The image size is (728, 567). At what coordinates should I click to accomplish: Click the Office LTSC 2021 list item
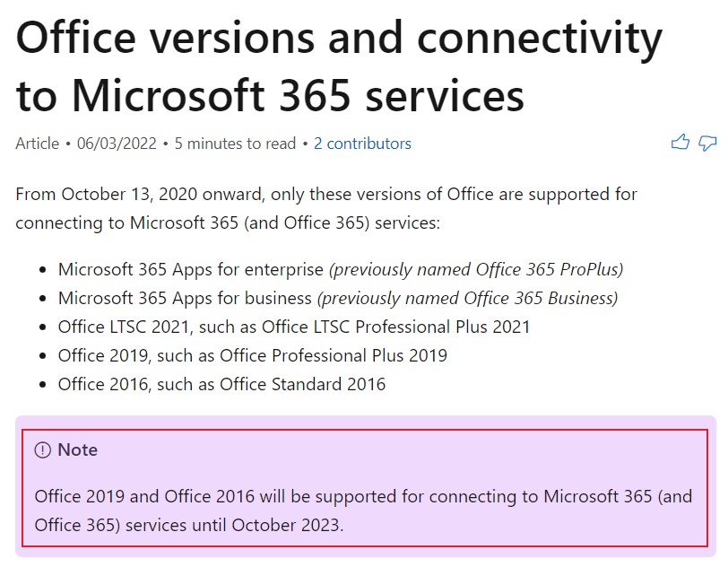pos(294,327)
